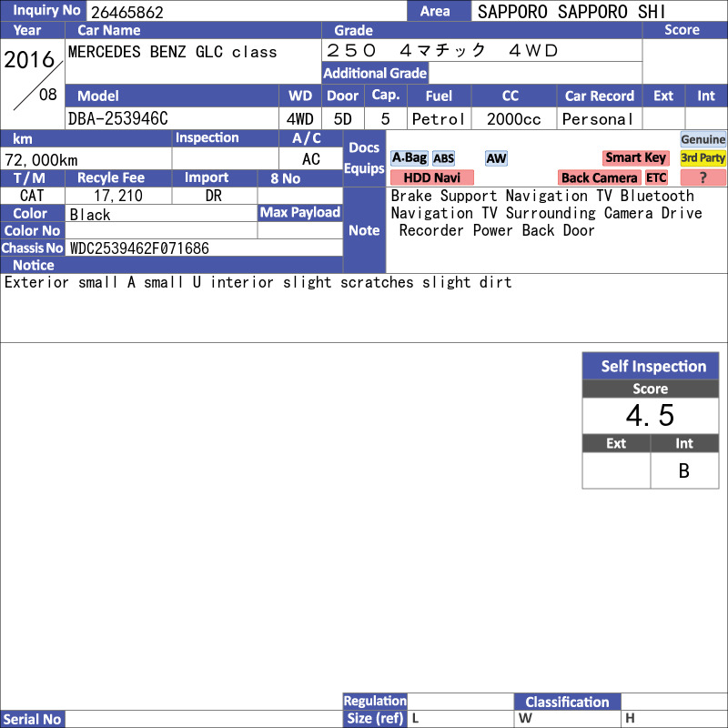Click the A-Bag equipment badge
728x728 pixels.
tap(409, 157)
